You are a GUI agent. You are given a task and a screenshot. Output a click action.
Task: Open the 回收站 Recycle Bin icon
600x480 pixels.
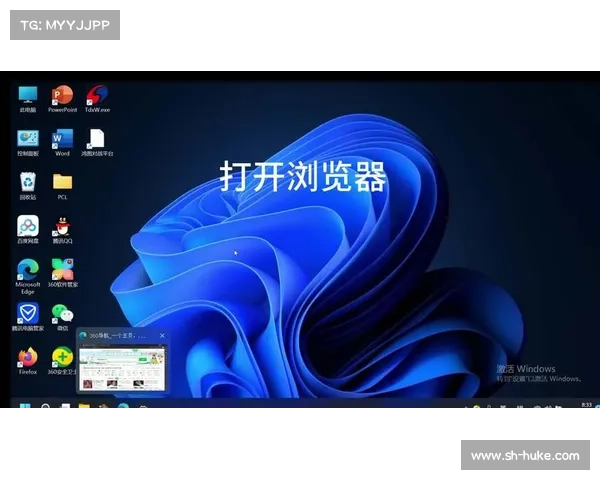[x=28, y=186]
